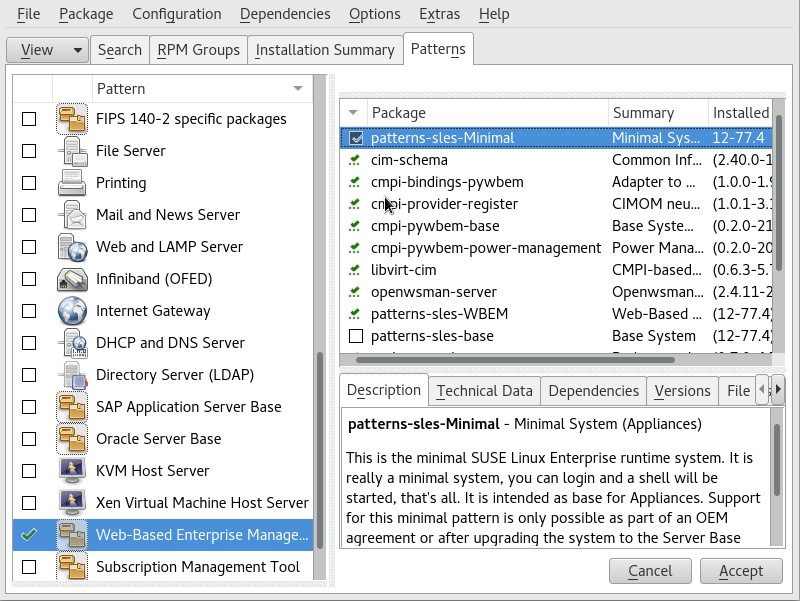
Task: Open the Dependencies menu
Action: 285,14
